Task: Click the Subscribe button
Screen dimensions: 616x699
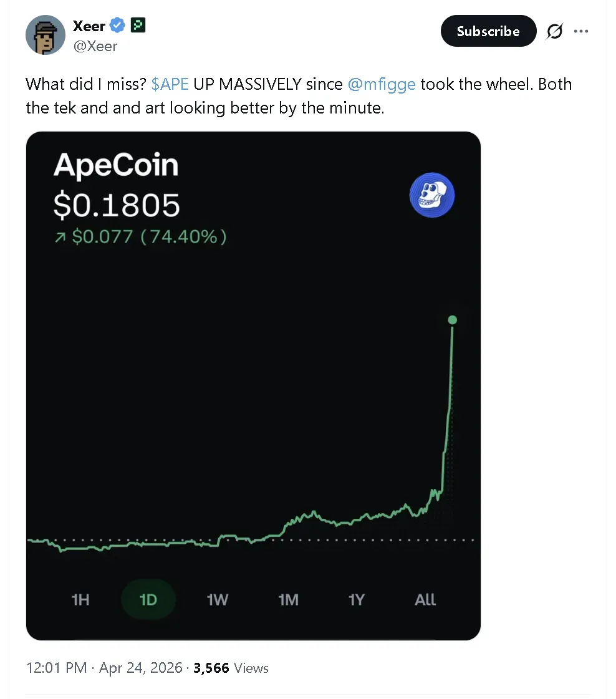Action: (489, 31)
